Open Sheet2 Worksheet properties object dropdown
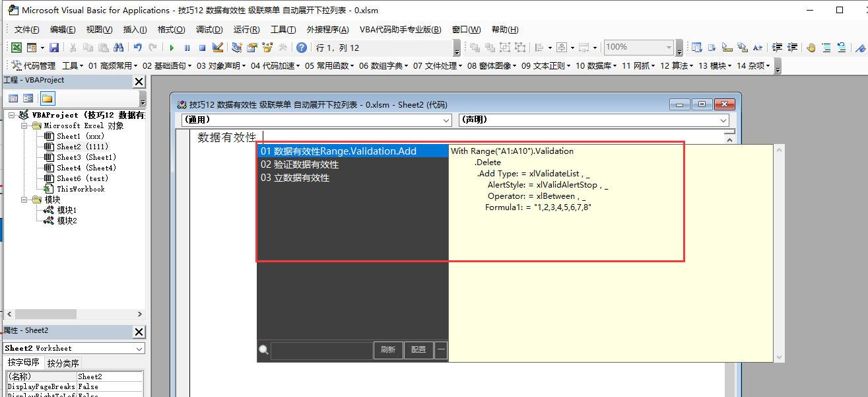This screenshot has height=397, width=868. (139, 348)
